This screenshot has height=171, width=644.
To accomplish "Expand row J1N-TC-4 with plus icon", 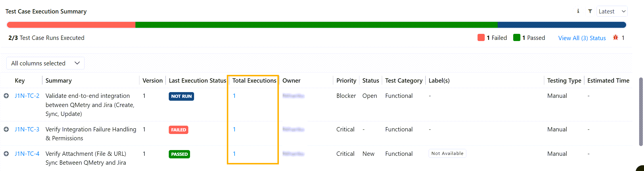I will click(6, 154).
